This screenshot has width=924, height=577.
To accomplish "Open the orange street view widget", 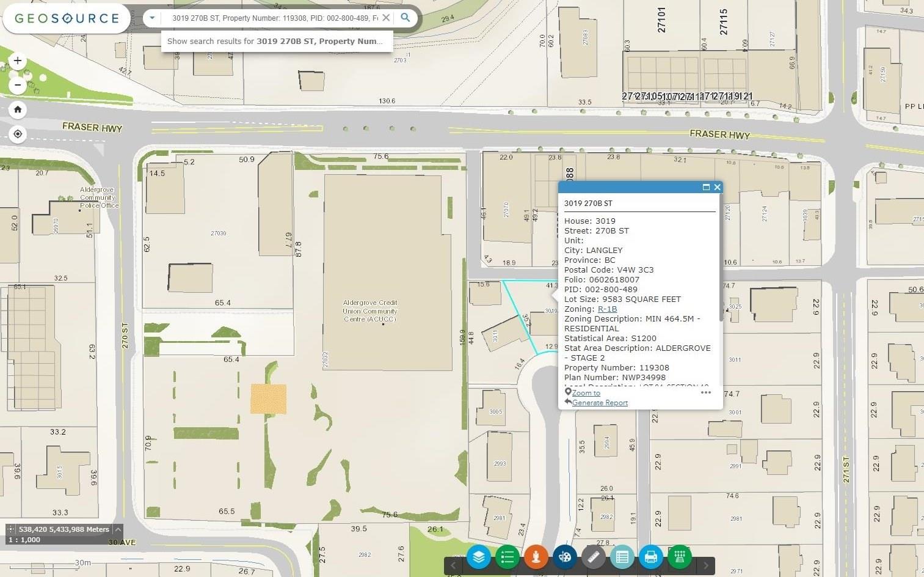I will pyautogui.click(x=536, y=557).
